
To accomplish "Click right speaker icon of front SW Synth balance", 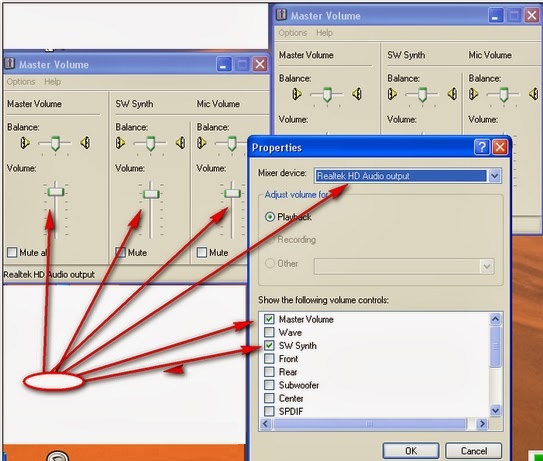I will click(180, 143).
